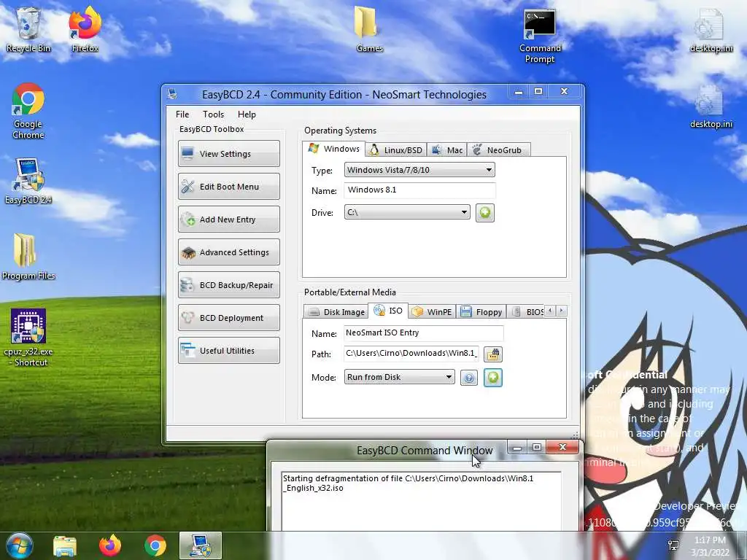The height and width of the screenshot is (560, 747).
Task: Expand the Mode dropdown showing Run from Disk
Action: (x=399, y=377)
